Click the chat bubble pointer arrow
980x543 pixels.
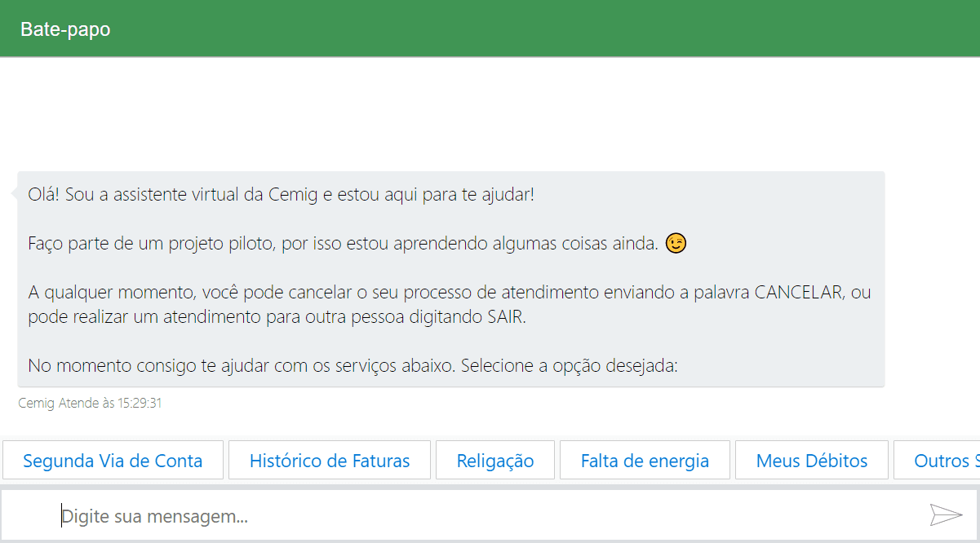tap(13, 193)
